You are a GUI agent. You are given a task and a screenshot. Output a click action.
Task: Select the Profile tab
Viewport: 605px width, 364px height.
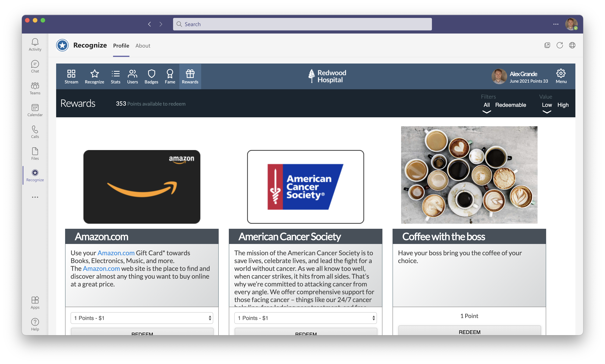tap(121, 46)
